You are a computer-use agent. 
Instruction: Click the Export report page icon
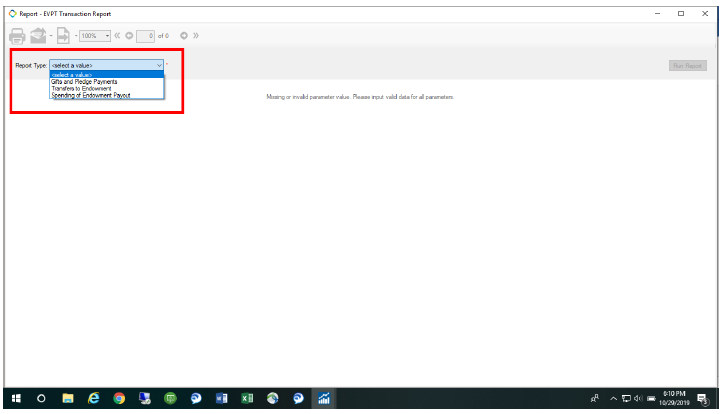point(62,36)
